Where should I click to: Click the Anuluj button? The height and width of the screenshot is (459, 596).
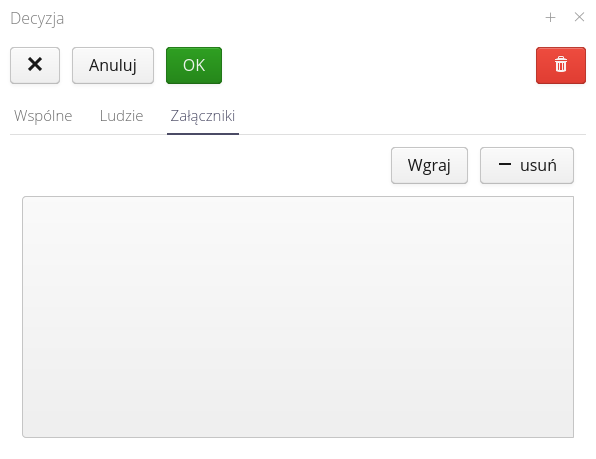(113, 65)
